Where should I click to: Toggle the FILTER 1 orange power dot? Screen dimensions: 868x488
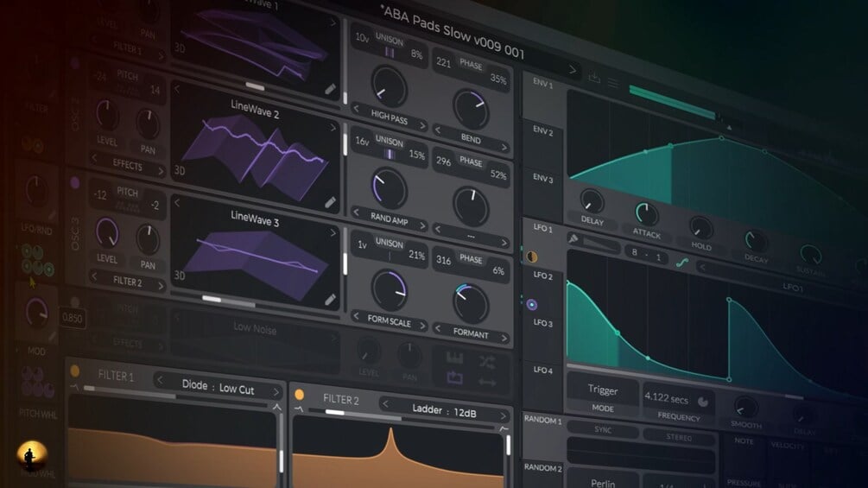[x=75, y=371]
